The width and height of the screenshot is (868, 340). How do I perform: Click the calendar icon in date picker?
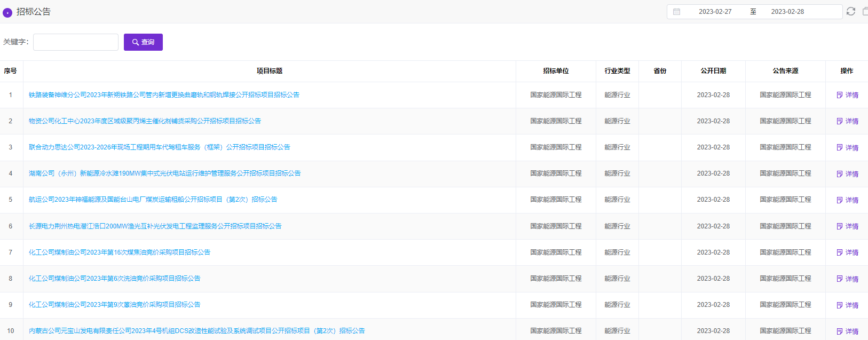click(676, 12)
